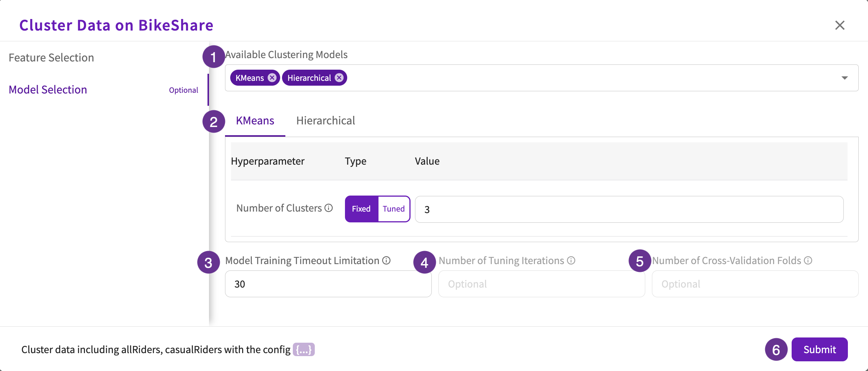868x371 pixels.
Task: Open the Feature Selection step
Action: click(x=51, y=58)
